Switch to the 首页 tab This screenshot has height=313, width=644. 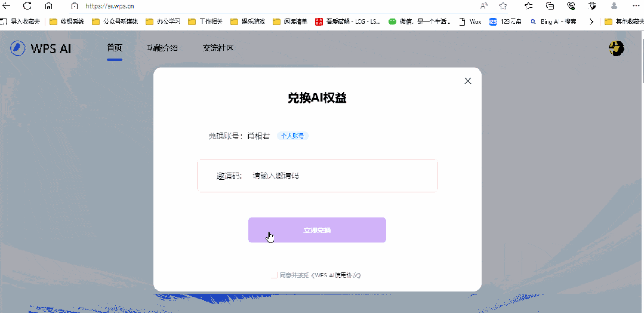[x=115, y=48]
